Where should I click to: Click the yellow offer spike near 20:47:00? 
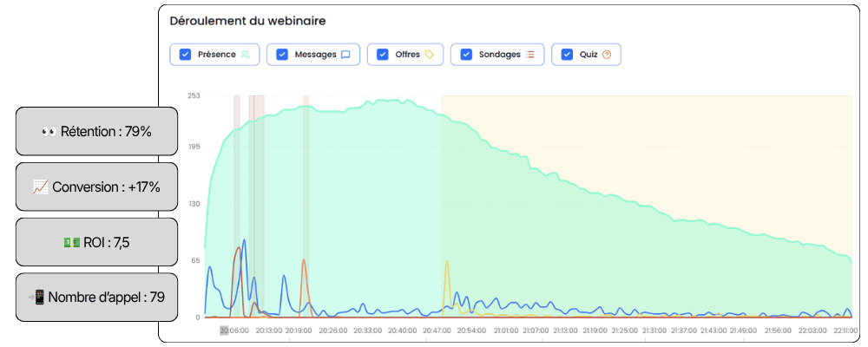coord(446,266)
